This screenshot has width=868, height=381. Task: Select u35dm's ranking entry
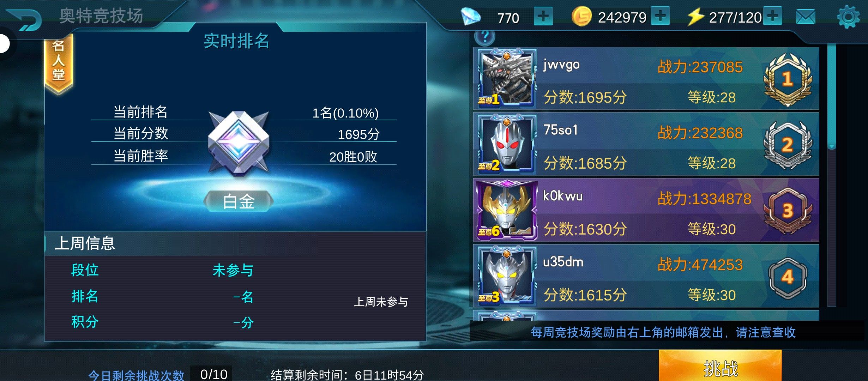pyautogui.click(x=646, y=276)
